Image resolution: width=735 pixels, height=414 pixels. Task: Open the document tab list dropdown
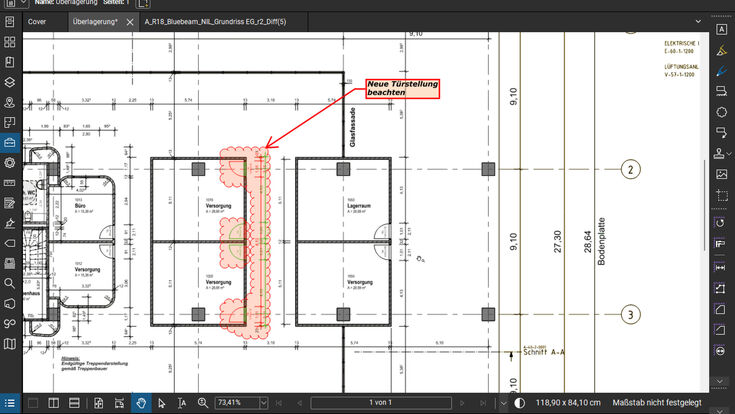pyautogui.click(x=698, y=22)
